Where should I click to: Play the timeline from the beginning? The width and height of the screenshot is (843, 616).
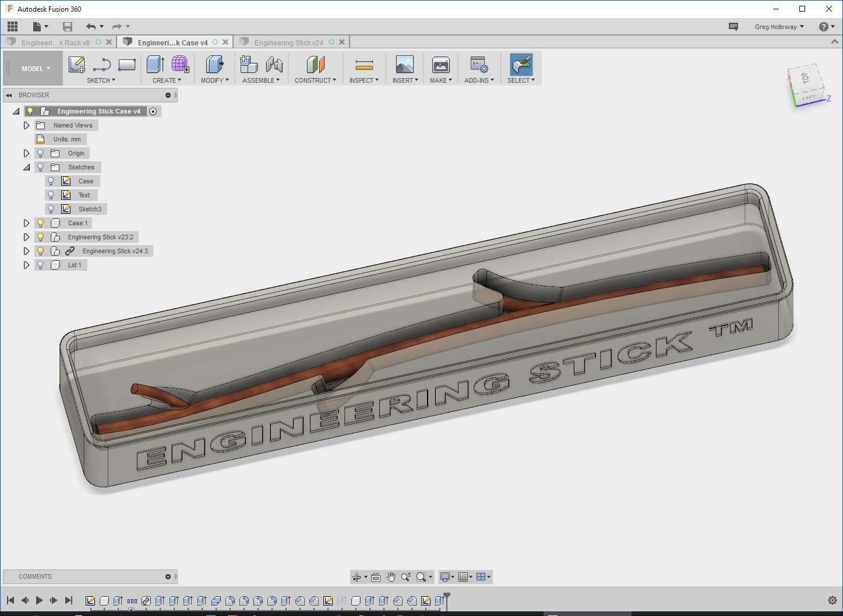(x=39, y=600)
